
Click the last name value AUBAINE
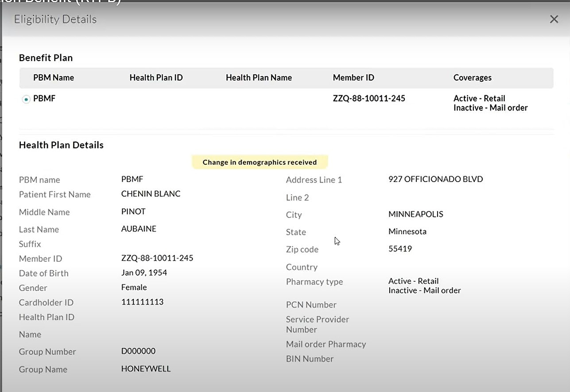coord(139,229)
